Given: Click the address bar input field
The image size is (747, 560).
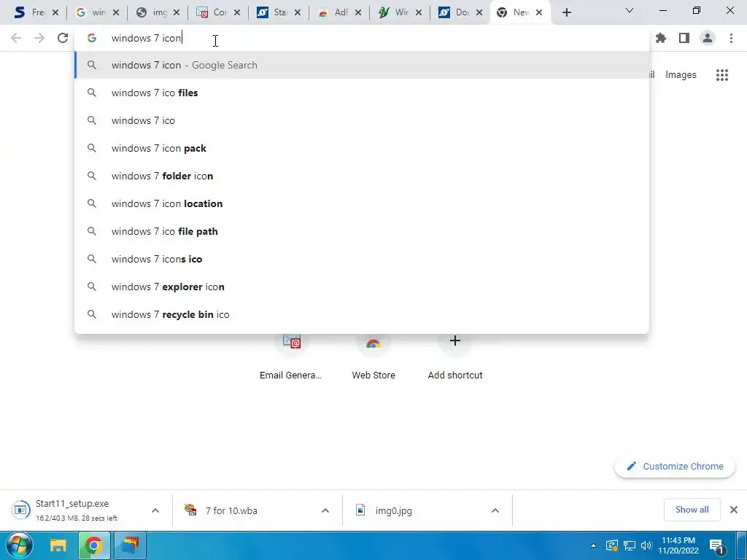Looking at the screenshot, I should 362,38.
